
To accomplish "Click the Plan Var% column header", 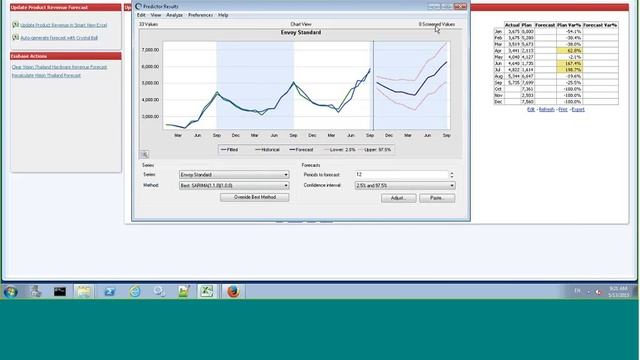I will [569, 25].
